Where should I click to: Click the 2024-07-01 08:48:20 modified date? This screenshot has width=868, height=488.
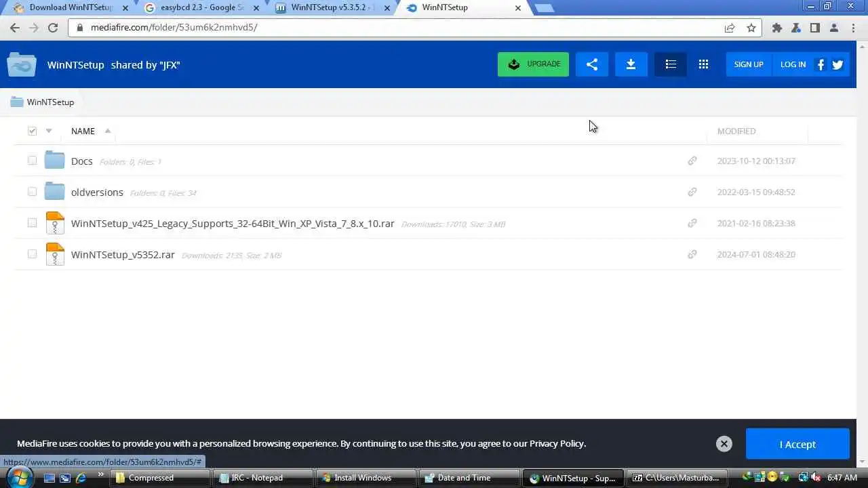tap(756, 255)
